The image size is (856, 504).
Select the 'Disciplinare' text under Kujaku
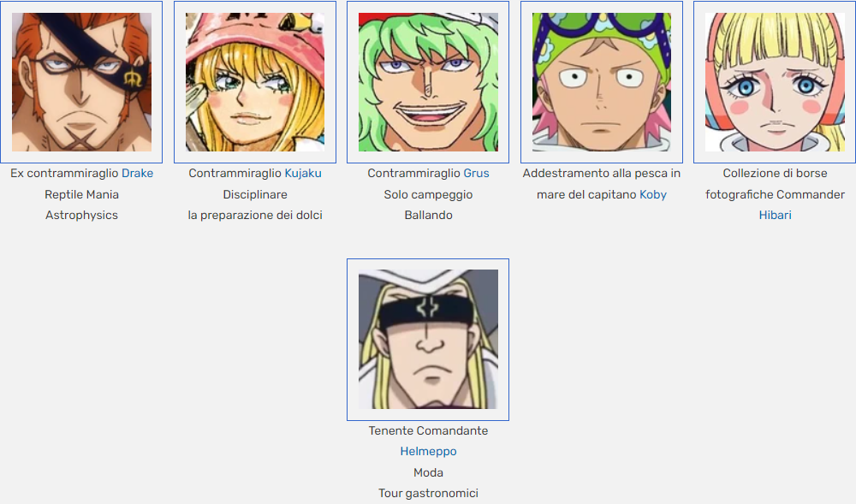[x=255, y=195]
